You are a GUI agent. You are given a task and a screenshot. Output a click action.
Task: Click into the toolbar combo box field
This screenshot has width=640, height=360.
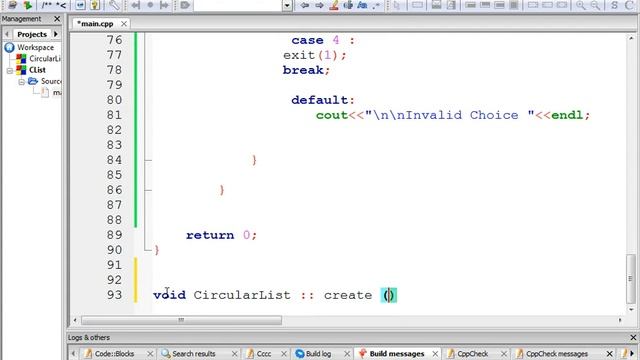click(x=238, y=5)
